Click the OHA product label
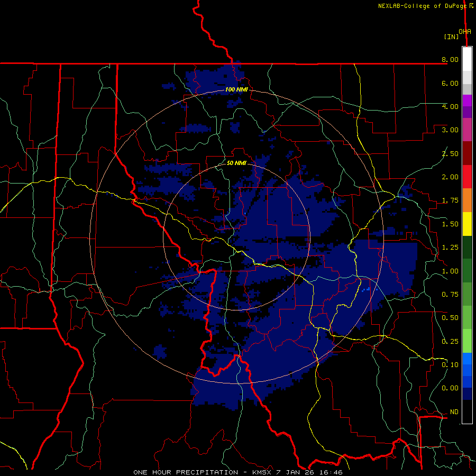This screenshot has height=476, width=476. (x=465, y=32)
